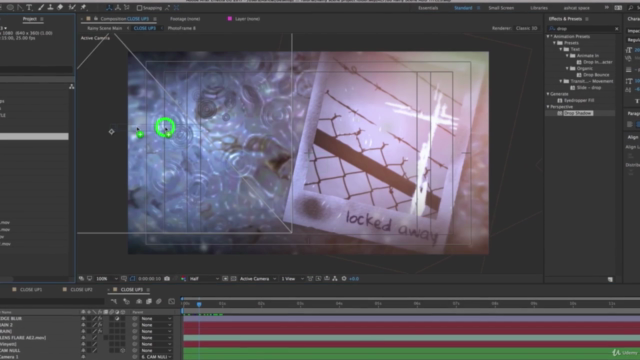Screen dimensions: 640x360
Task: Clear the 'drop' effects search
Action: 616,29
